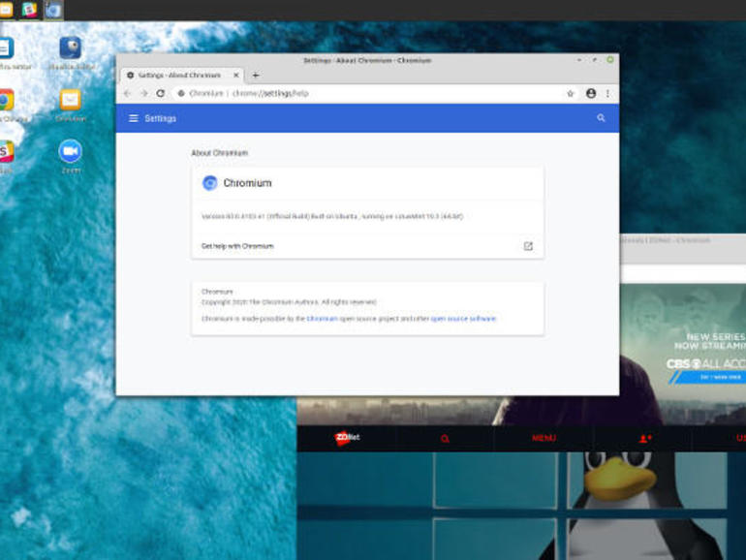Reload the Chromium settings page
746x560 pixels.
point(160,93)
